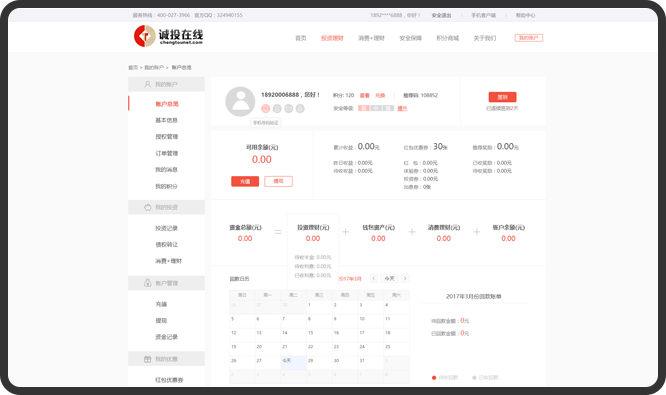Image resolution: width=666 pixels, height=395 pixels.
Task: Click the red 充值 button under balance
Action: pyautogui.click(x=245, y=181)
